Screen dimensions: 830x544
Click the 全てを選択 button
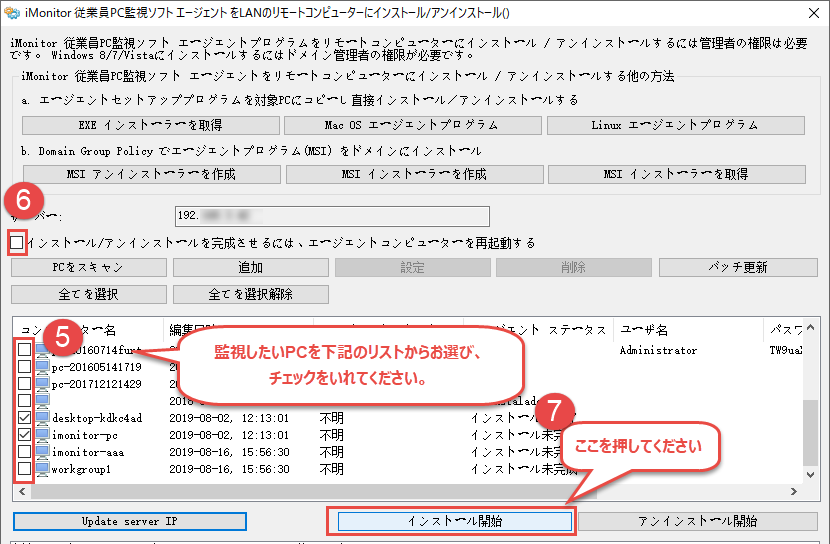(x=87, y=294)
